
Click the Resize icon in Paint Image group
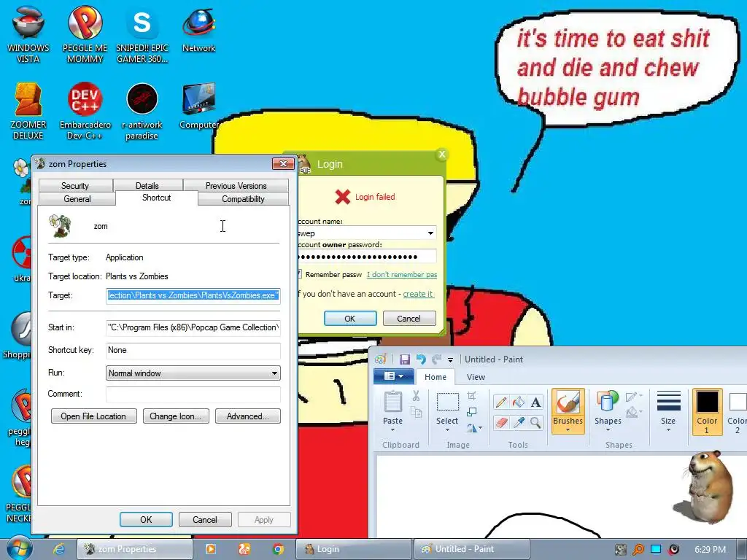472,412
